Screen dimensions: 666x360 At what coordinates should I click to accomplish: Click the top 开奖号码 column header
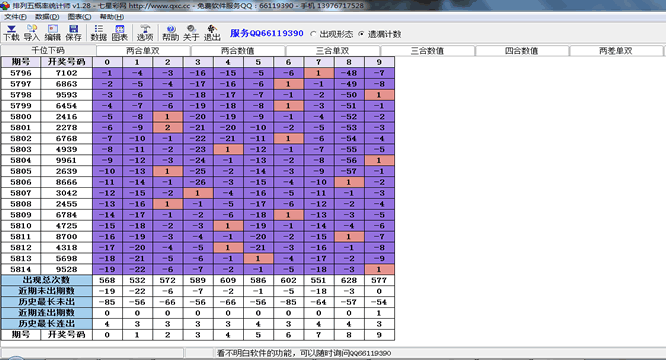point(66,62)
